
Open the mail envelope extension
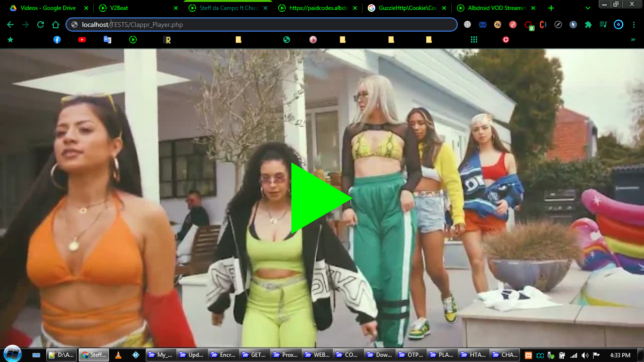click(x=482, y=25)
